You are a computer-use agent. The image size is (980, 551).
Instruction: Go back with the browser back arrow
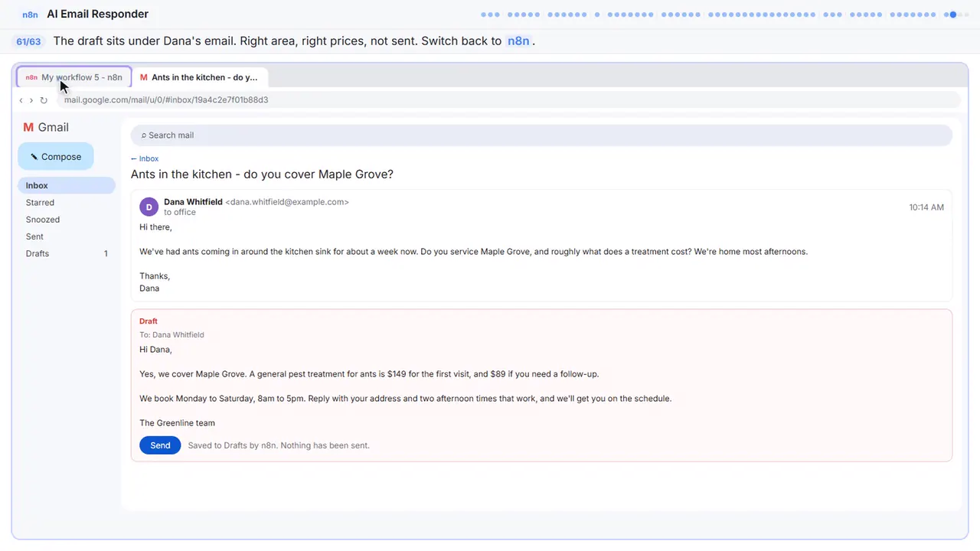point(21,100)
